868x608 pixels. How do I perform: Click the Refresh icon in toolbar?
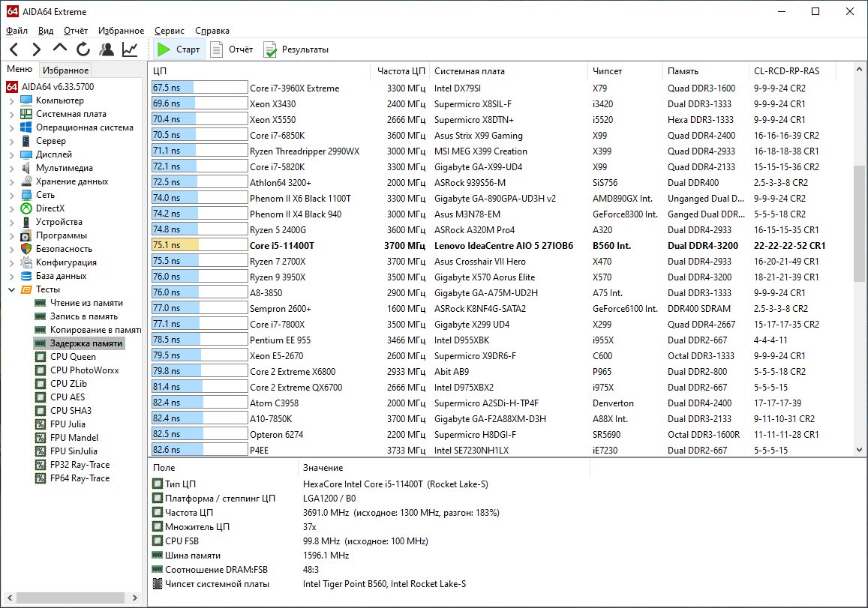[83, 49]
